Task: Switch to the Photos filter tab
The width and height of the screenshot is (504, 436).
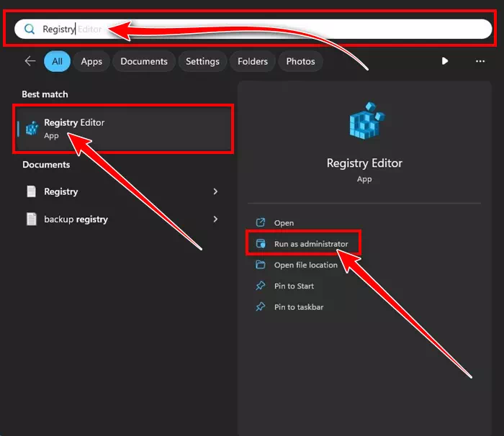Action: [x=300, y=61]
